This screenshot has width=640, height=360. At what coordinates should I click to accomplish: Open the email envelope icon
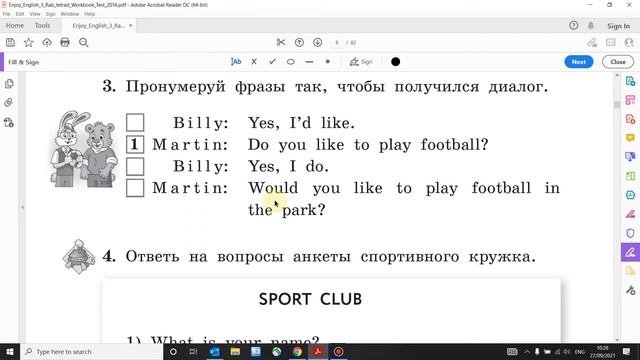point(611,42)
